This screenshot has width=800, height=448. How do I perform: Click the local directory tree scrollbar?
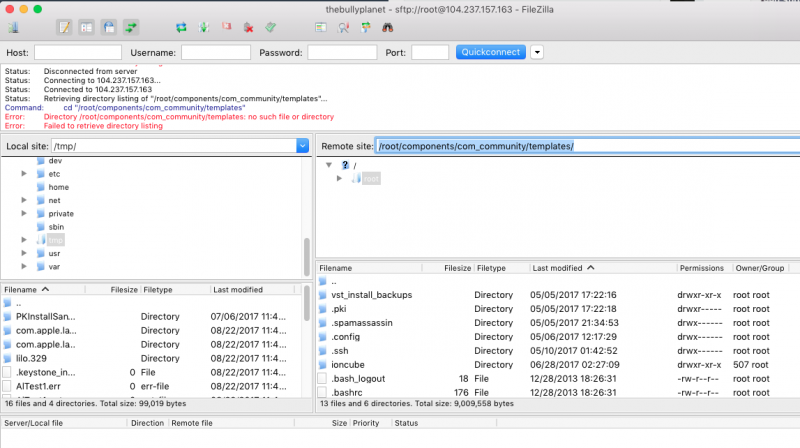(307, 257)
